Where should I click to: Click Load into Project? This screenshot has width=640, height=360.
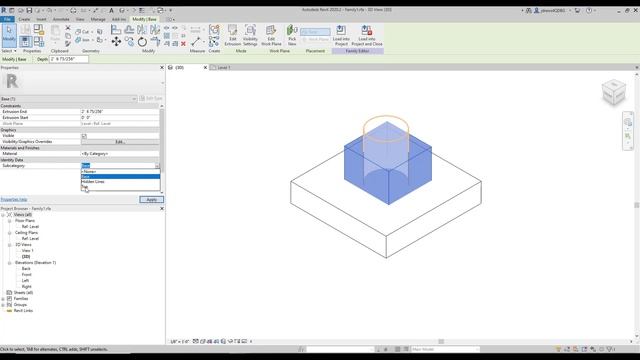coord(341,35)
